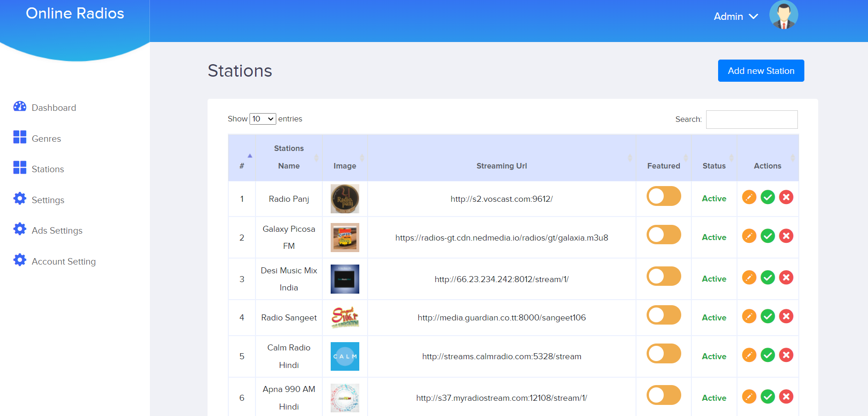The height and width of the screenshot is (416, 868).
Task: Toggle Featured switch for Calm Radio Hindi
Action: pyautogui.click(x=664, y=354)
